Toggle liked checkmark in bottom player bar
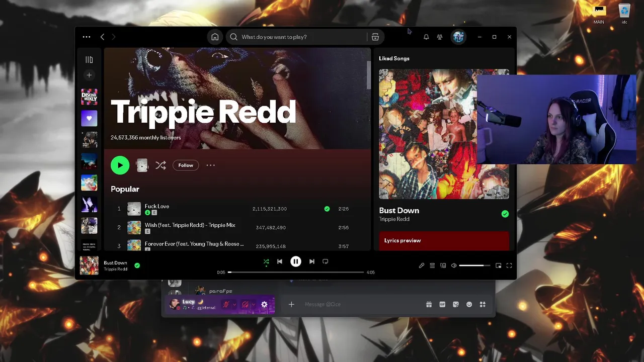Screen dimensions: 644x362 [x=137, y=265]
